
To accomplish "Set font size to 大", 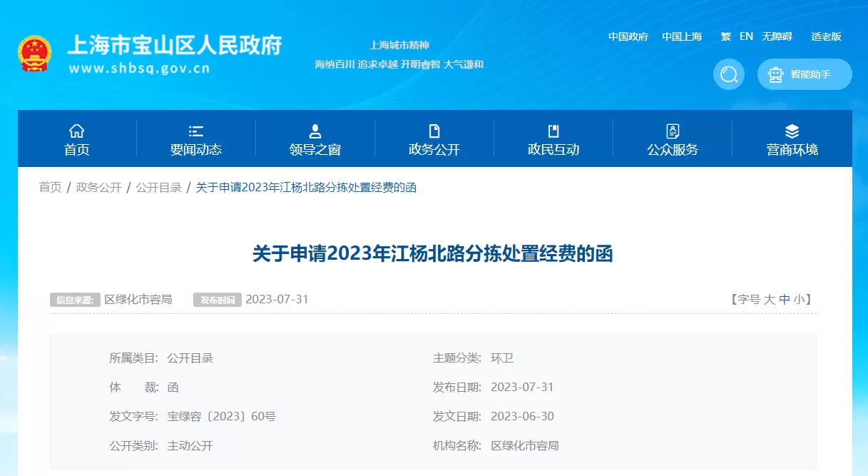I will [x=769, y=300].
